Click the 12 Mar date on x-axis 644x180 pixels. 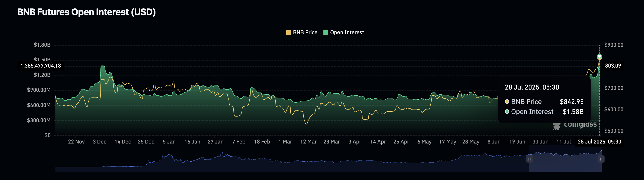pos(308,142)
